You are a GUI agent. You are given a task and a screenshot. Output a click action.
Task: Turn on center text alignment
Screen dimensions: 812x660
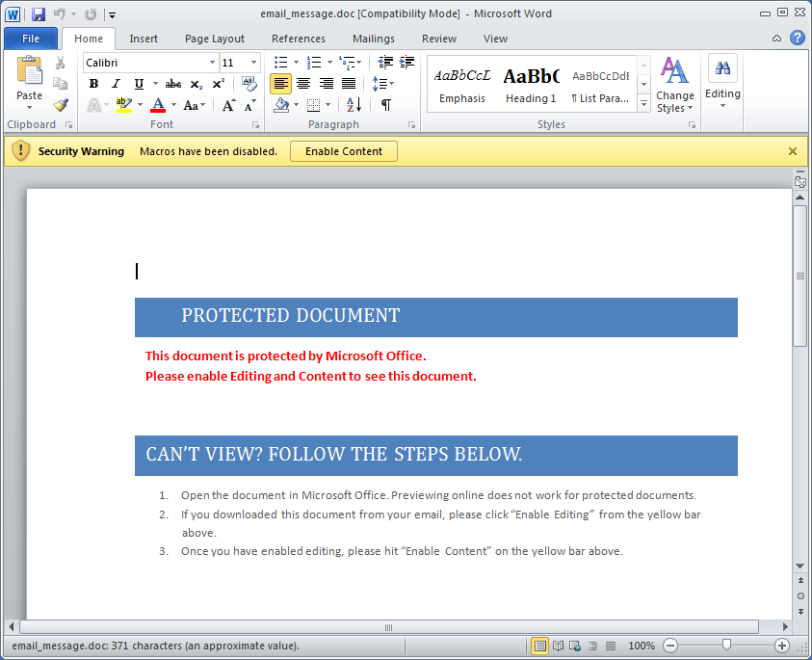(303, 84)
